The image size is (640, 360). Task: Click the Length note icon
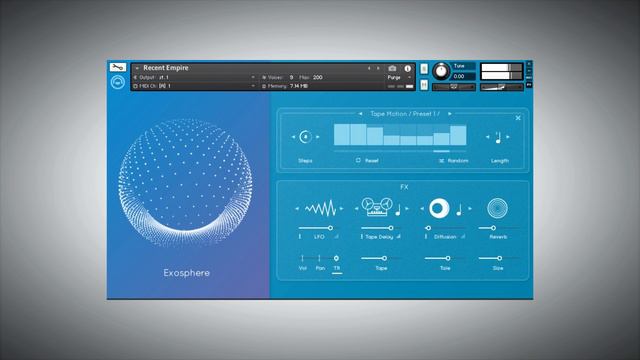coord(498,138)
